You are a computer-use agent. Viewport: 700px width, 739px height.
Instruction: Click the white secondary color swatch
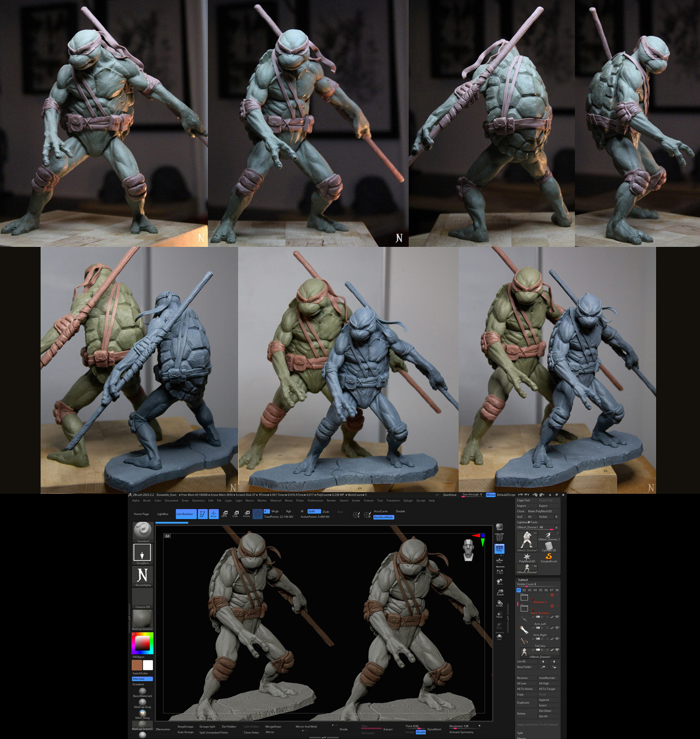(148, 665)
